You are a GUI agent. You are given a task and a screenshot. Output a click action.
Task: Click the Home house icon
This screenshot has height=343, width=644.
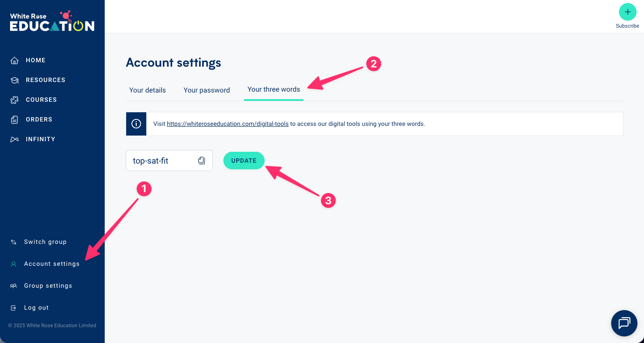(14, 61)
